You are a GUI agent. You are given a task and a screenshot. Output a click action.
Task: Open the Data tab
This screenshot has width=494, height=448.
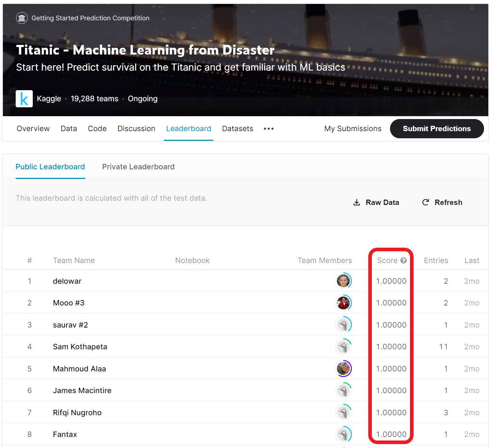(69, 129)
